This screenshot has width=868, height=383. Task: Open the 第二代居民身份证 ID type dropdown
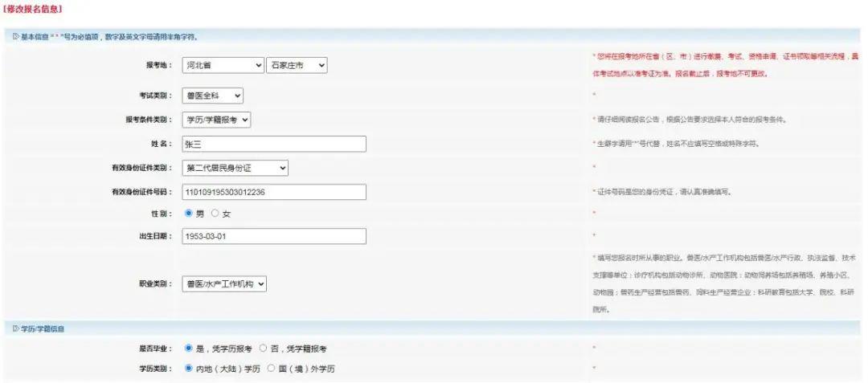tap(235, 168)
